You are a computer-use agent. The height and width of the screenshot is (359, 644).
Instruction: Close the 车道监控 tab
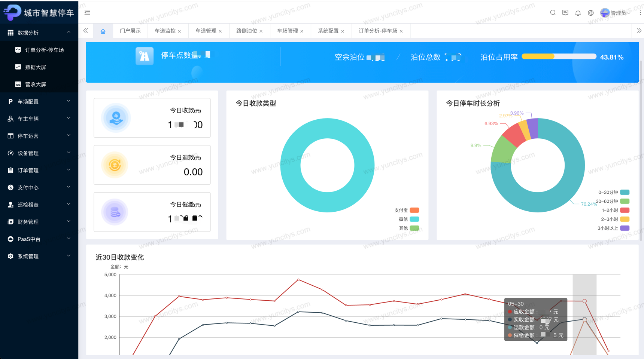(180, 31)
